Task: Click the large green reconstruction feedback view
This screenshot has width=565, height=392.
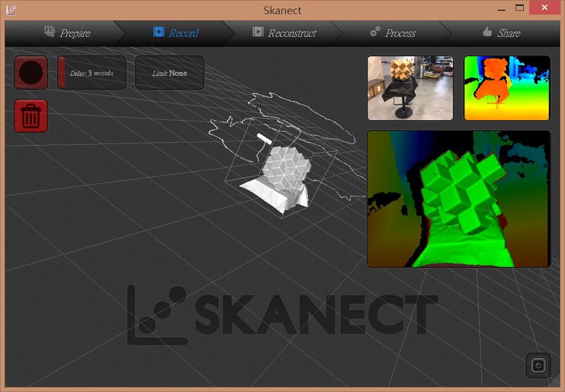Action: [459, 199]
